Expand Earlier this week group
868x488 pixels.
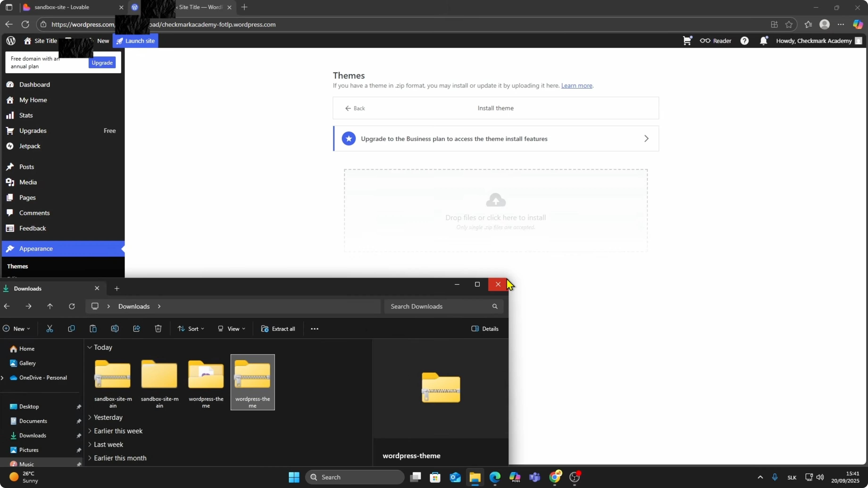point(90,431)
